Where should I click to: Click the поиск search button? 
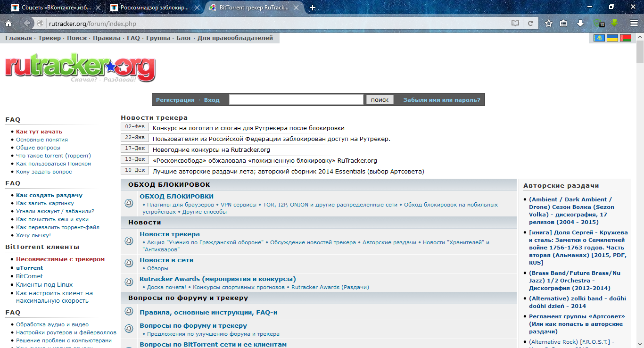click(380, 99)
